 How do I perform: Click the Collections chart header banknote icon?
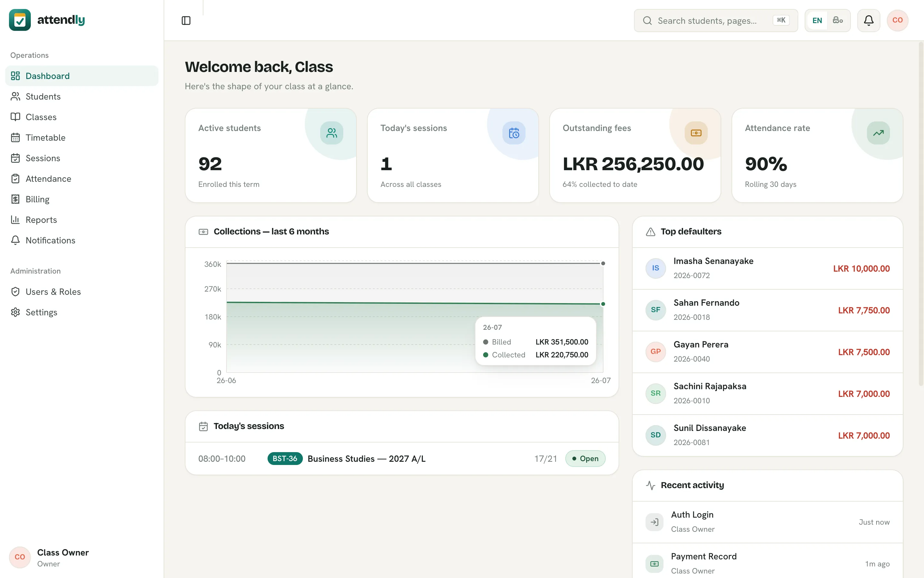pos(203,232)
